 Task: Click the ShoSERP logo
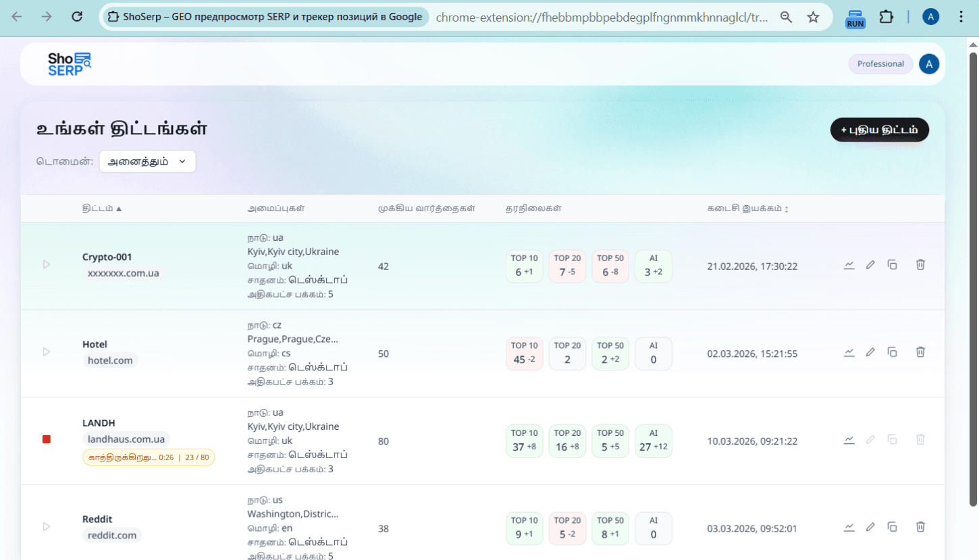point(69,64)
